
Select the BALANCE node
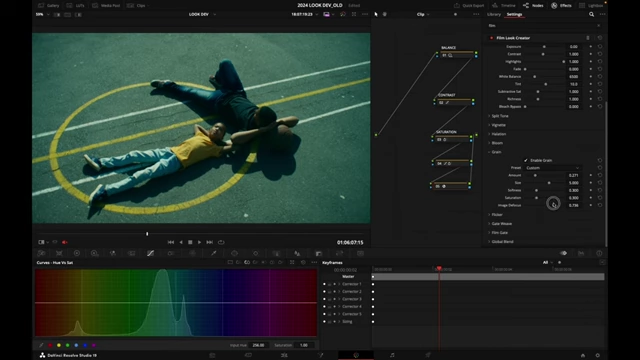click(x=456, y=54)
